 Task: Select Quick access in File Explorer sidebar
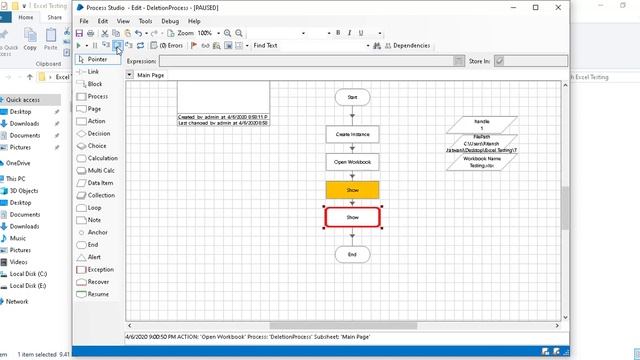23,100
